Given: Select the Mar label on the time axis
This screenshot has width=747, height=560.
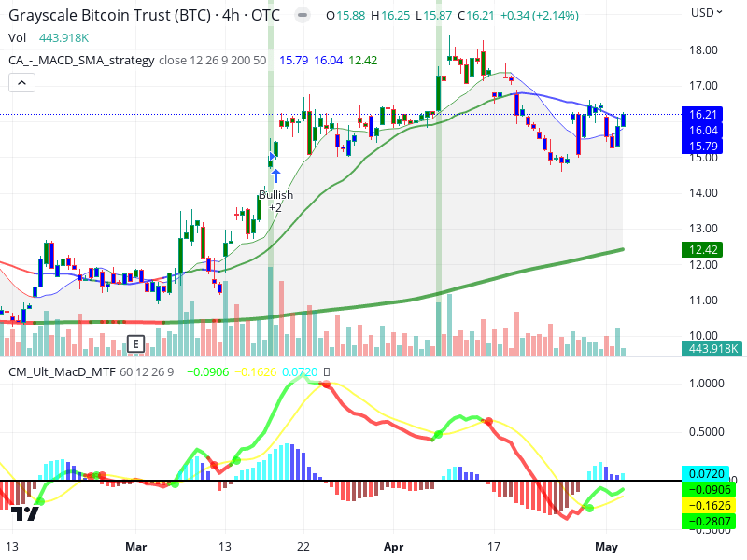Looking at the screenshot, I should click(x=136, y=547).
